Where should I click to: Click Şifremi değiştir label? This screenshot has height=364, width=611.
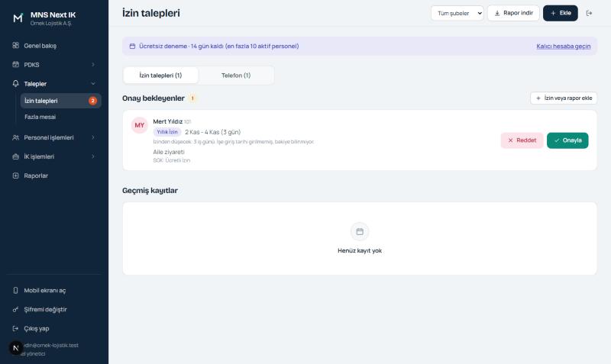click(x=45, y=310)
